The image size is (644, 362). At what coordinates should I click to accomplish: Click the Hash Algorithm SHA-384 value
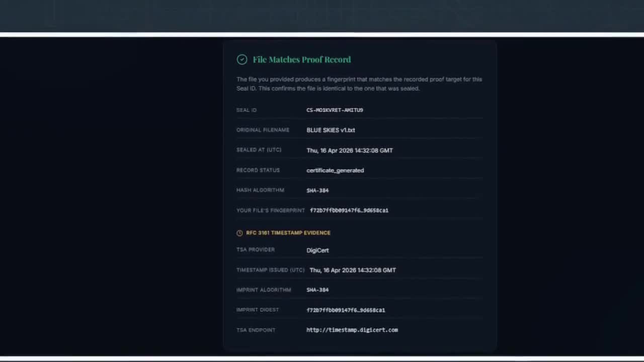pyautogui.click(x=317, y=191)
